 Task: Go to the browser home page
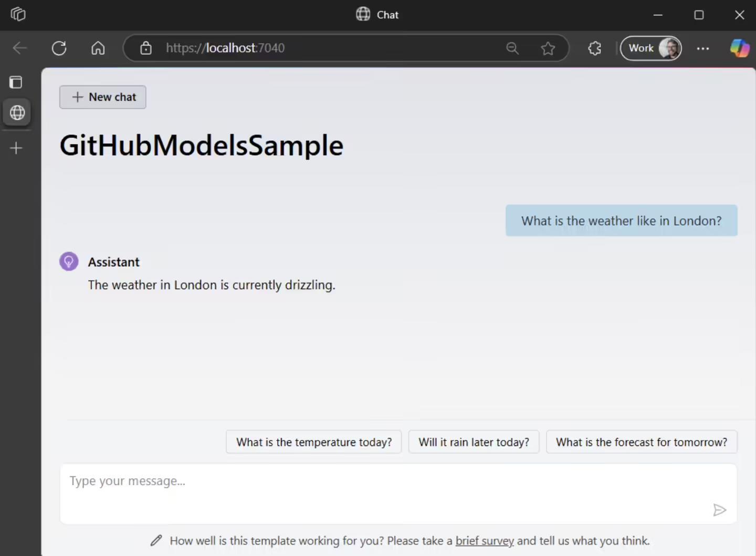98,48
